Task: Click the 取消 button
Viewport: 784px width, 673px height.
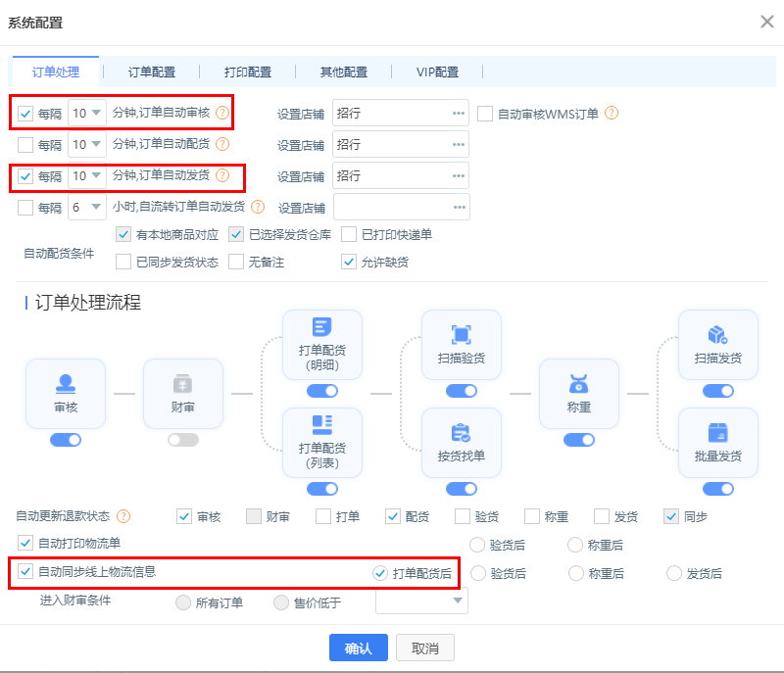Action: pyautogui.click(x=425, y=648)
